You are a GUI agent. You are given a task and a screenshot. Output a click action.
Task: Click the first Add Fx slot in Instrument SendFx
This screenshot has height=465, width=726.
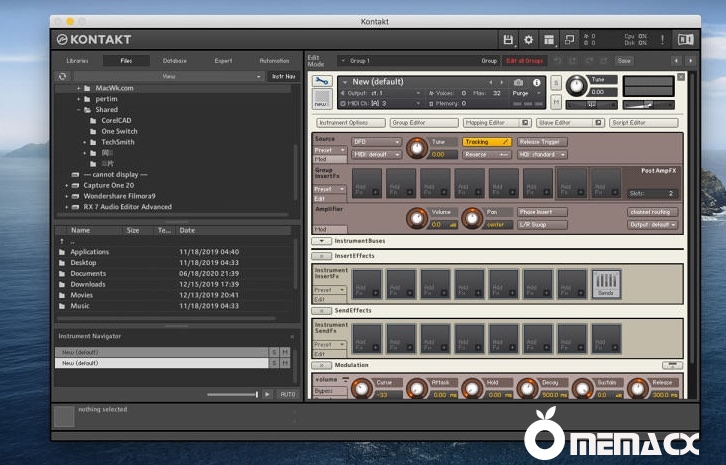click(367, 339)
